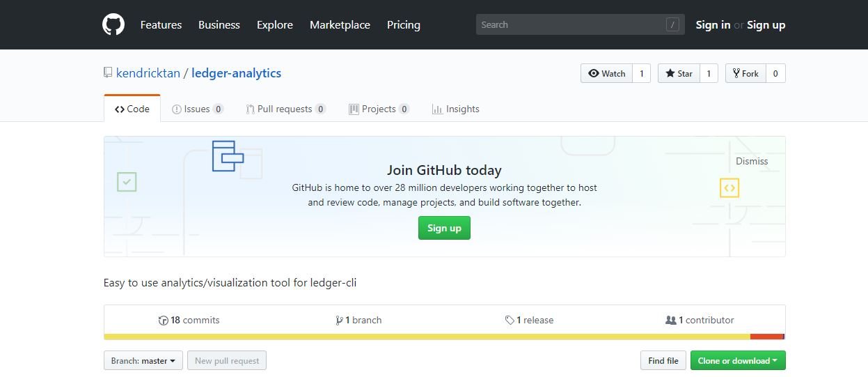Image resolution: width=868 pixels, height=377 pixels.
Task: Click the branch fork icon
Action: pos(339,321)
